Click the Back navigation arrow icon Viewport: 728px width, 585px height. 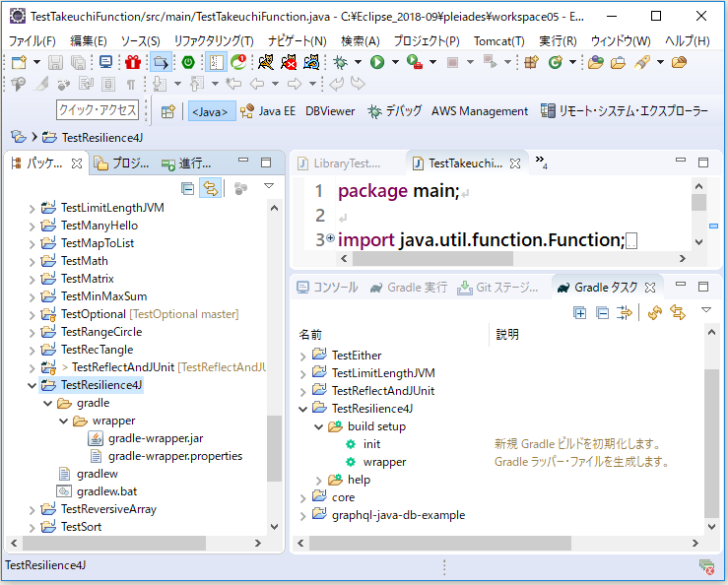point(256,84)
